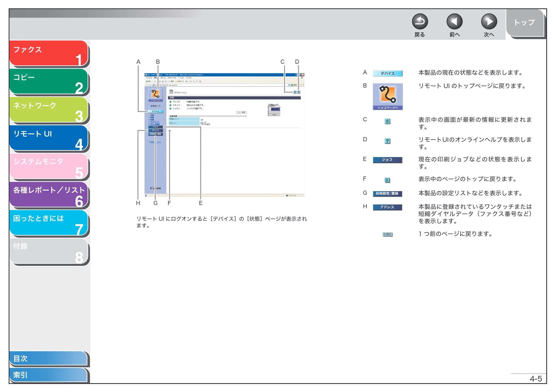The height and width of the screenshot is (392, 554).
Task: Click the page number 4-5
Action: 536,379
